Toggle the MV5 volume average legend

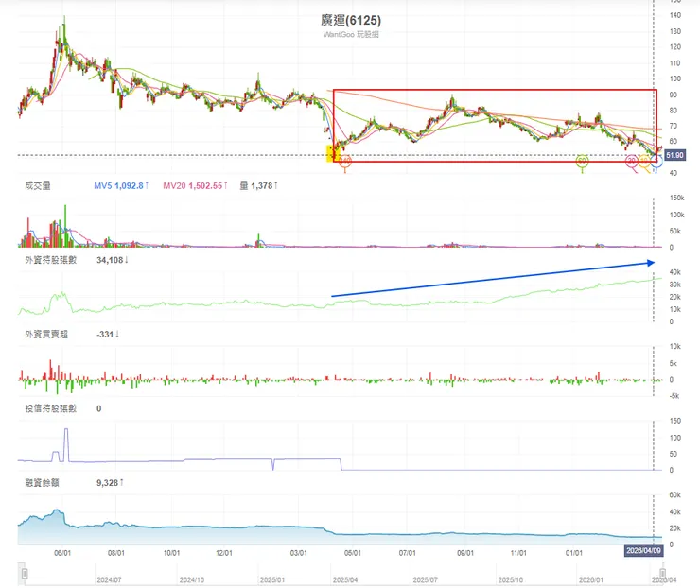121,185
